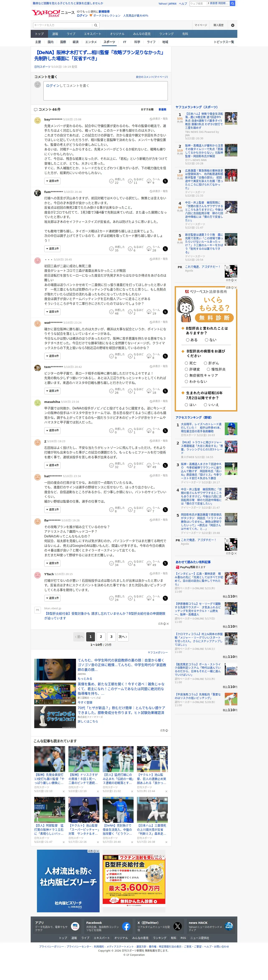Screen dimensions: 268x980
Task: Select the はい radio option
Action: 187,405
